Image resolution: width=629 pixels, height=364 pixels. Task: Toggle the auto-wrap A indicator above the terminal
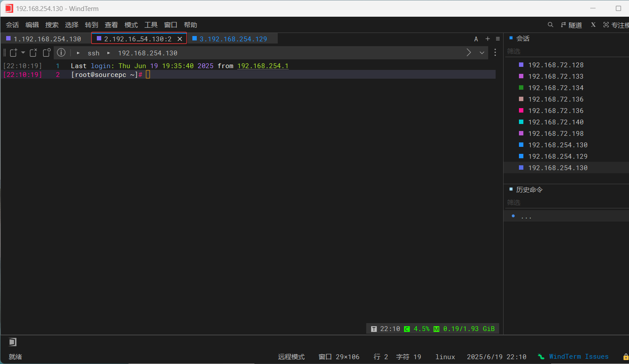pyautogui.click(x=476, y=39)
